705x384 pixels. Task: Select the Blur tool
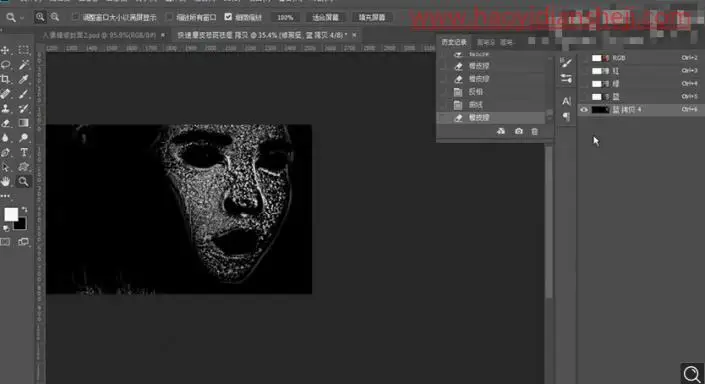5,138
